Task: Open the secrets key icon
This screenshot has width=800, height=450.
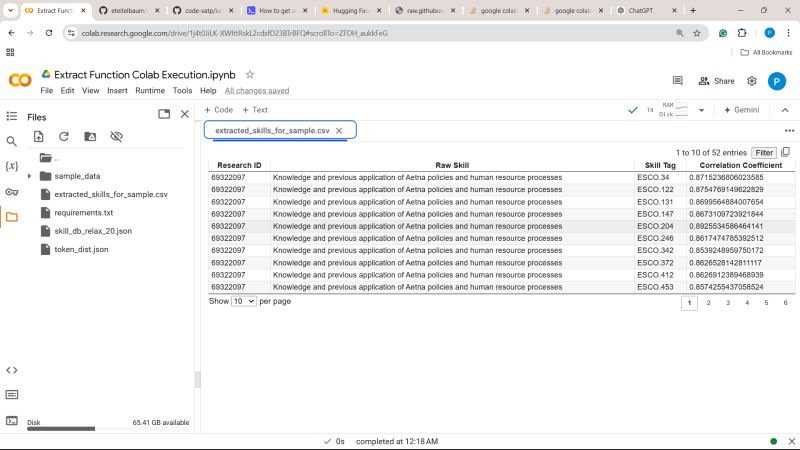Action: [12, 192]
